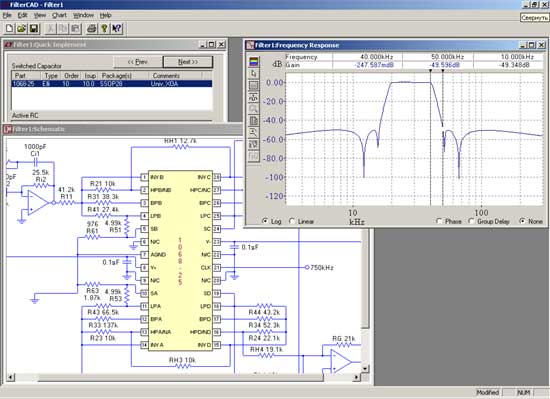Open an existing filter file
This screenshot has width=550, height=399.
(x=22, y=28)
